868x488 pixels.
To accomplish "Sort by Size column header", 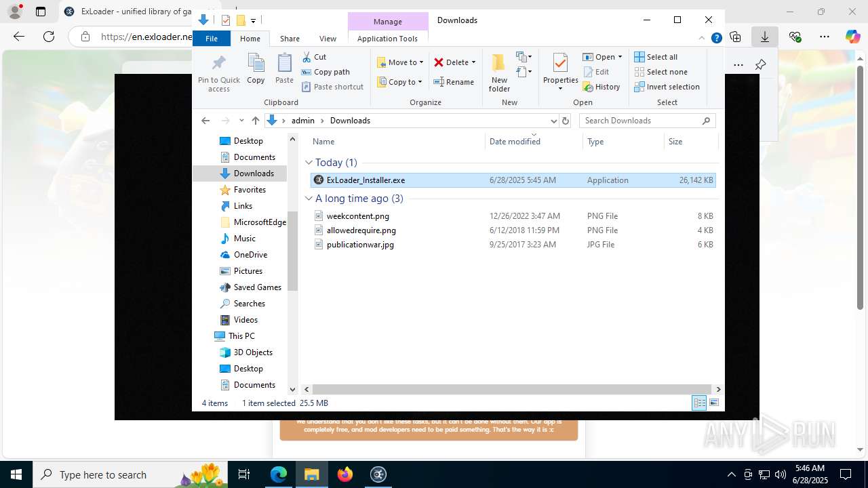I will [x=690, y=142].
